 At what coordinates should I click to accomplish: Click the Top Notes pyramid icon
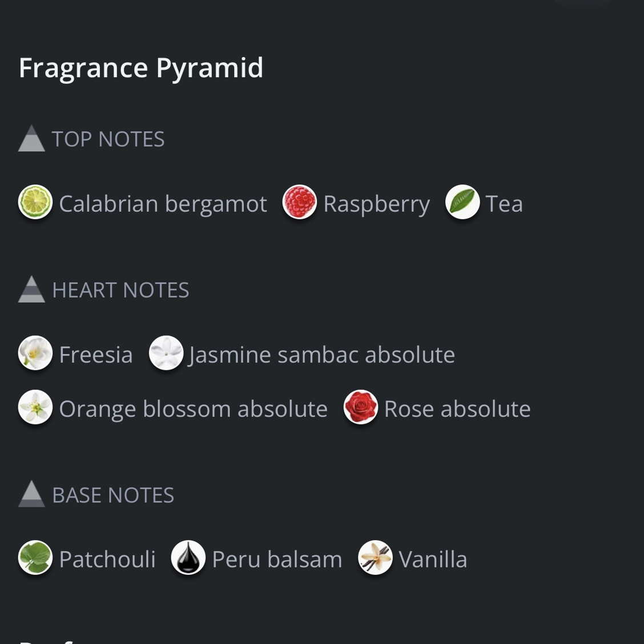point(31,138)
